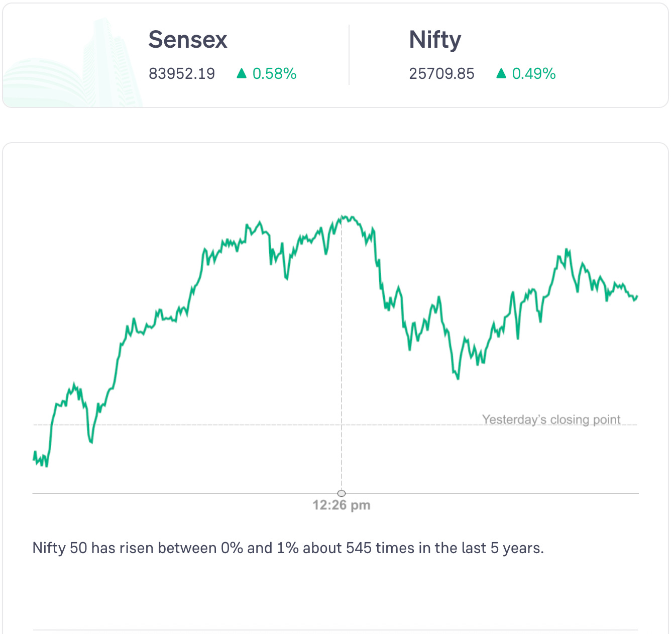The width and height of the screenshot is (672, 634).
Task: Click the vertical dashed hover line in chart
Action: (342, 352)
